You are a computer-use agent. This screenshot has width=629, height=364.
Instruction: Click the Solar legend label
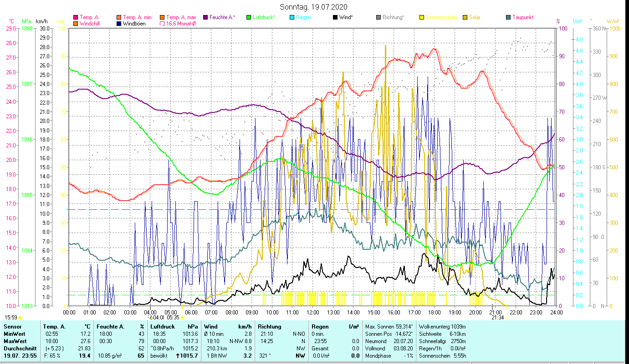pyautogui.click(x=475, y=17)
